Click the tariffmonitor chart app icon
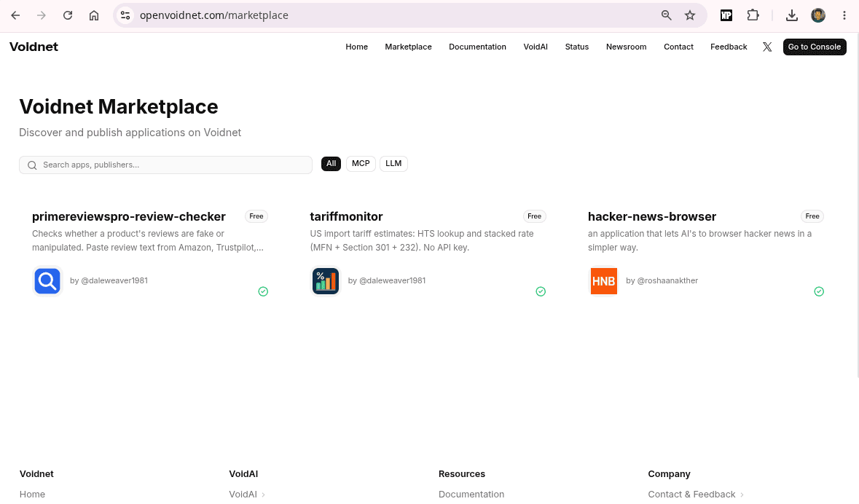This screenshot has width=859, height=504. click(326, 281)
